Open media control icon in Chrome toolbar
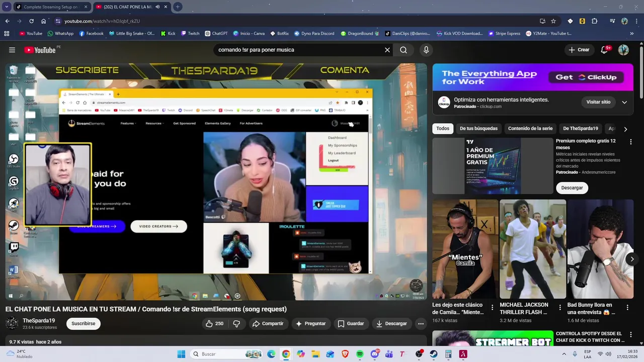The width and height of the screenshot is (644, 362). 612,21
